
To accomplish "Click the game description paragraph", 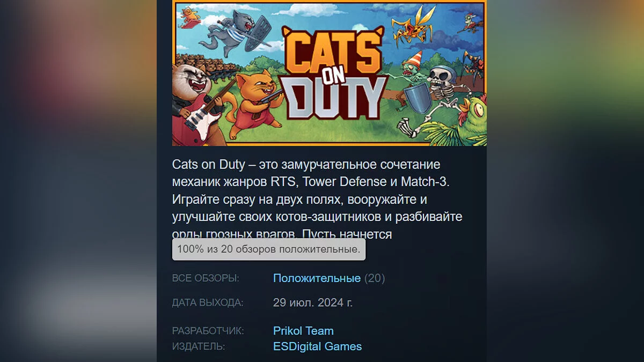I will tap(317, 199).
